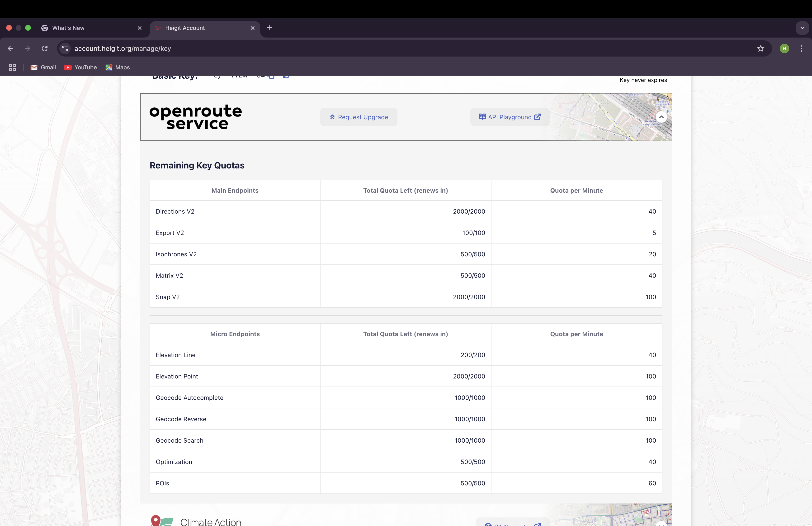Image resolution: width=812 pixels, height=526 pixels.
Task: Open the apps grid shortcut
Action: click(x=12, y=67)
